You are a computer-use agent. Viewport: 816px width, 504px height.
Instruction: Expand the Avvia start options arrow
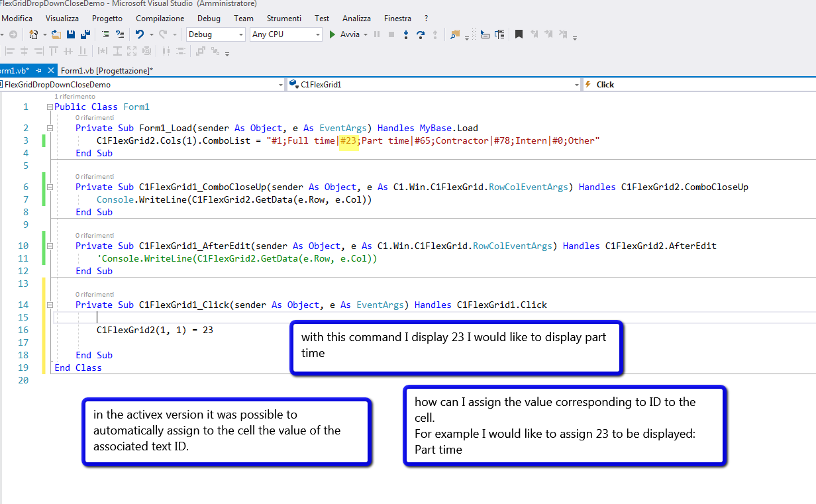365,34
